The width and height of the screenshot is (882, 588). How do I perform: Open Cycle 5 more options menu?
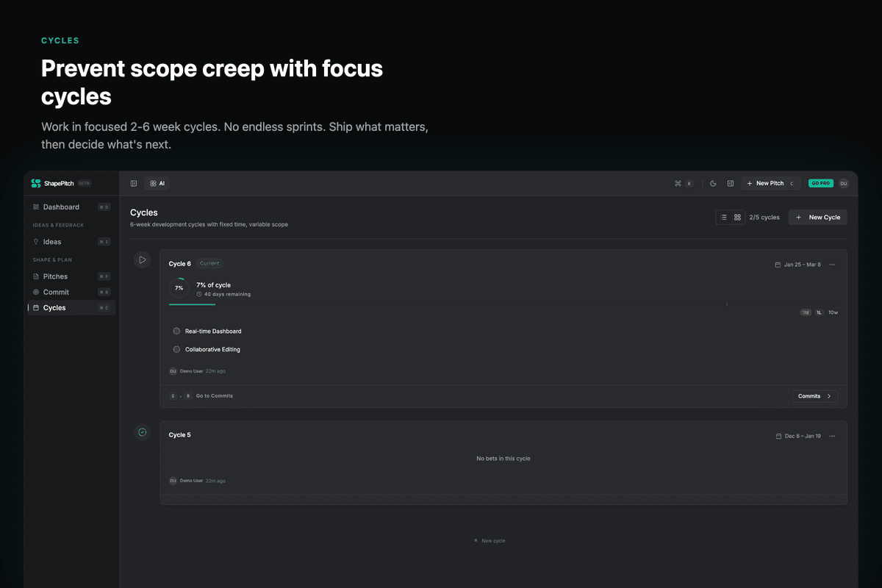coord(832,436)
